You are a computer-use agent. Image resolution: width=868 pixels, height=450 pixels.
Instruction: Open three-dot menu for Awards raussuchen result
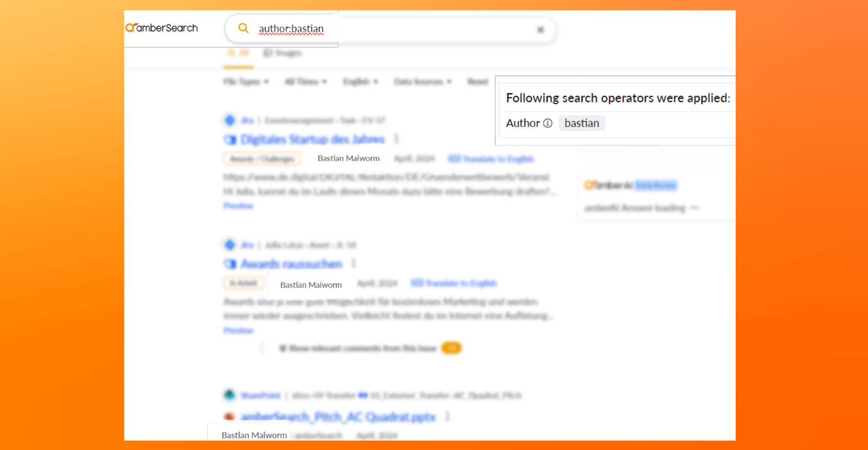(x=354, y=263)
